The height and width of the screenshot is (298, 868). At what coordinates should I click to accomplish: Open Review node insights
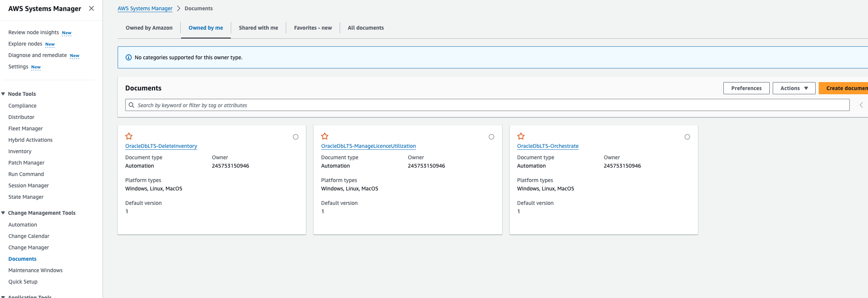(x=33, y=32)
